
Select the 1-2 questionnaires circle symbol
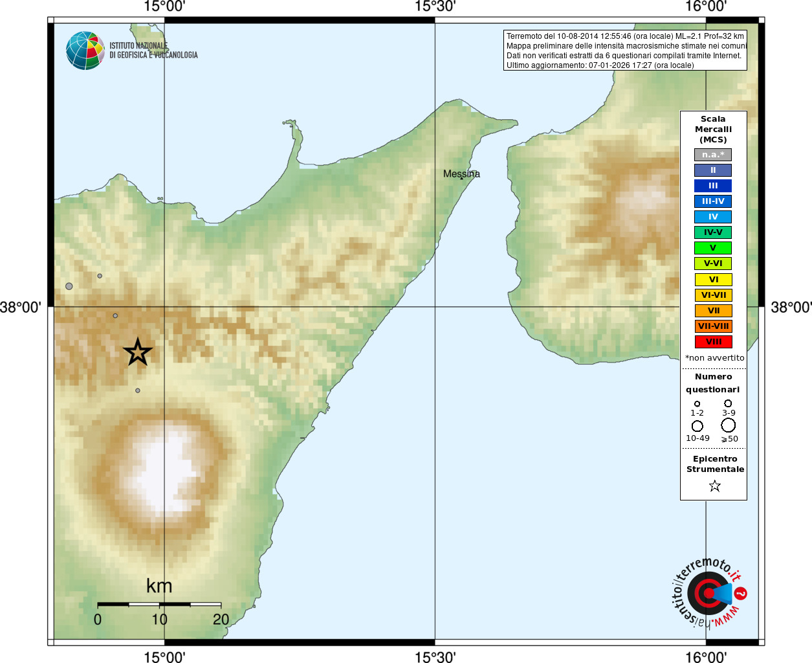[697, 403]
